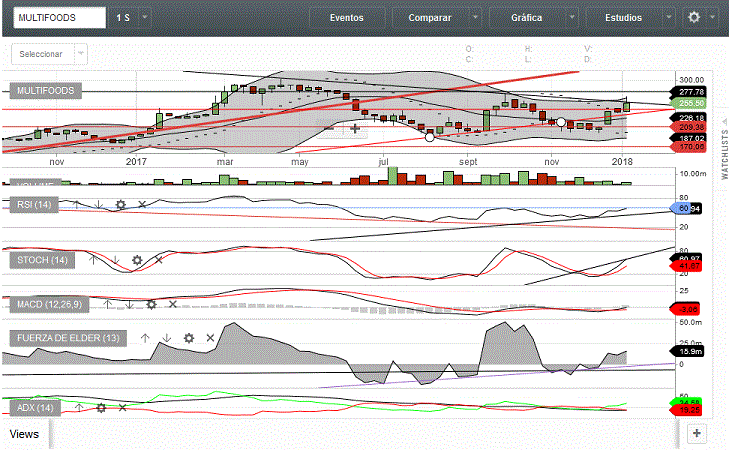Screen dimensions: 729x453
Task: Expand the Comparar dropdown arrow
Action: [x=476, y=18]
